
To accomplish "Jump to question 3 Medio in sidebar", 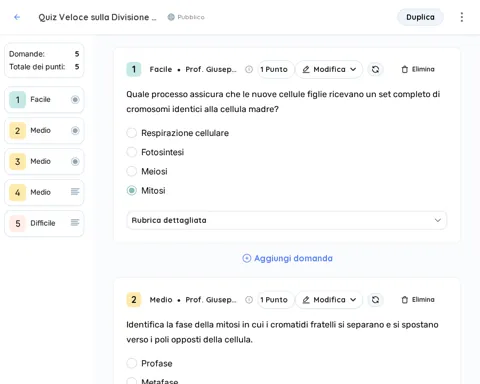I will [x=44, y=161].
